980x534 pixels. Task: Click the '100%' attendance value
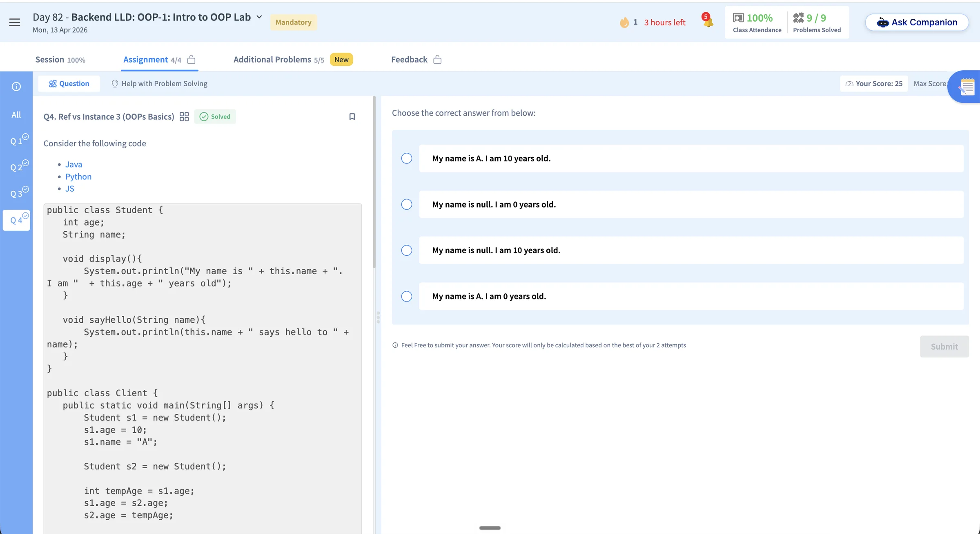pos(759,18)
